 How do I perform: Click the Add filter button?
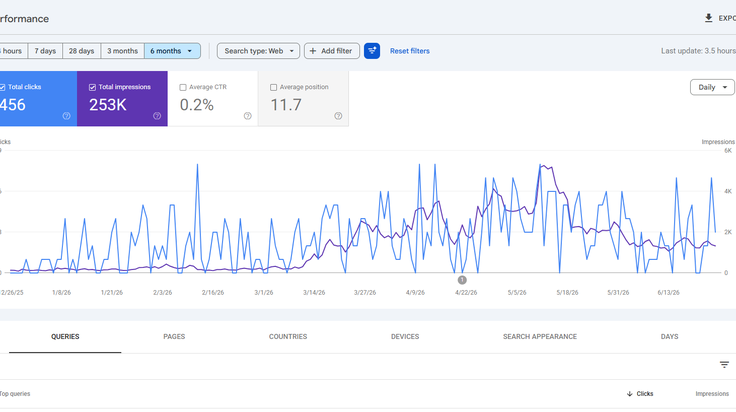pyautogui.click(x=332, y=51)
